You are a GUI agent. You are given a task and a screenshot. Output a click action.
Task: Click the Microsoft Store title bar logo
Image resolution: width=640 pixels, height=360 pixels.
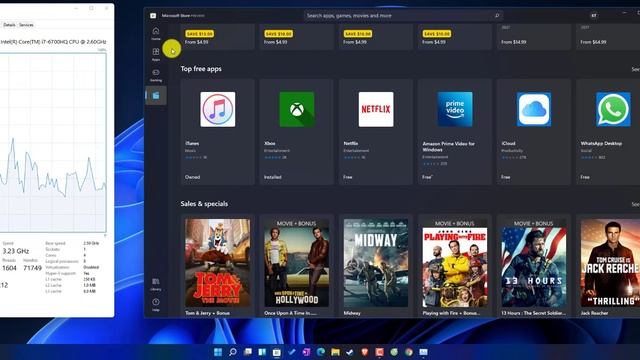[x=153, y=16]
